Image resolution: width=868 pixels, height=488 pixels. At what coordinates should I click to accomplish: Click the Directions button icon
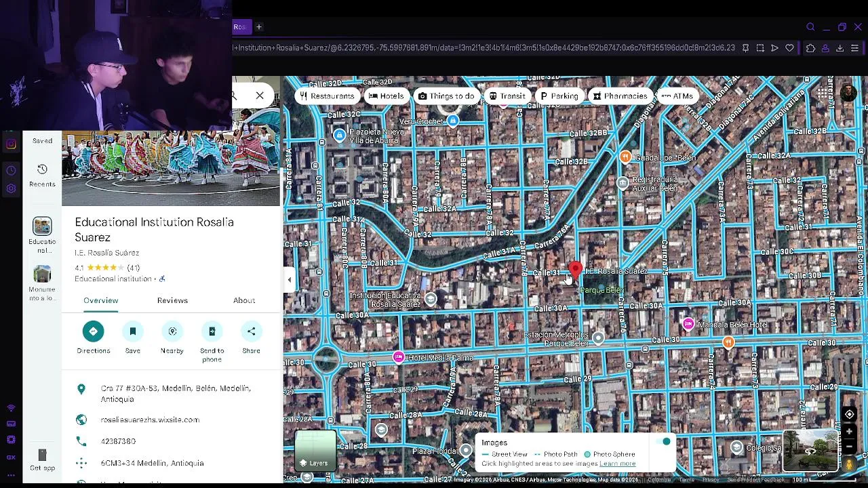[x=94, y=331]
